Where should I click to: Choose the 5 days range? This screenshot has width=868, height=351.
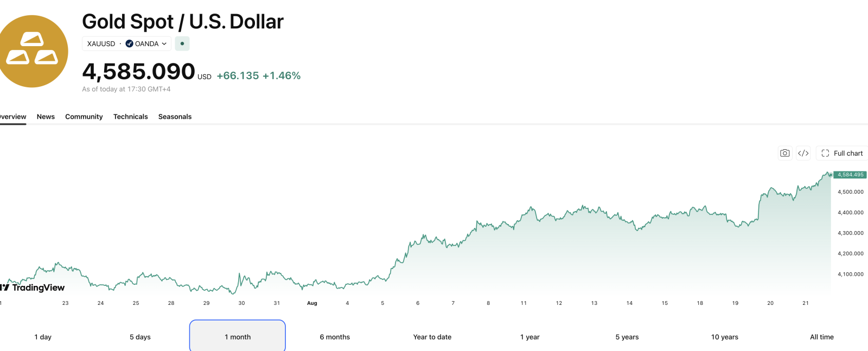[140, 337]
